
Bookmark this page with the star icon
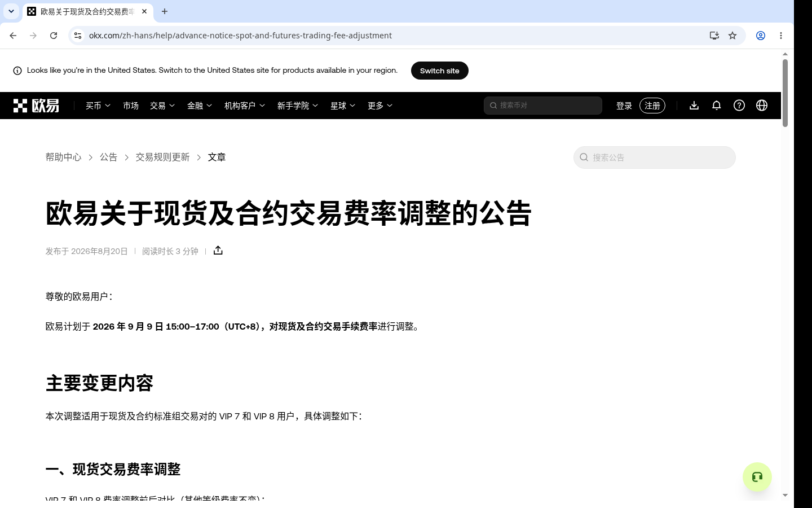coord(732,36)
